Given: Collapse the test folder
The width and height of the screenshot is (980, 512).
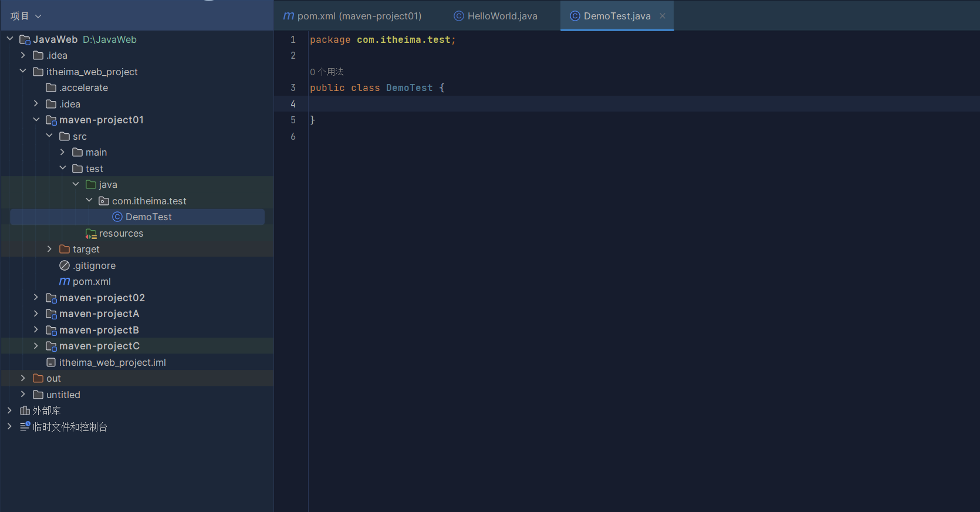Looking at the screenshot, I should [62, 168].
